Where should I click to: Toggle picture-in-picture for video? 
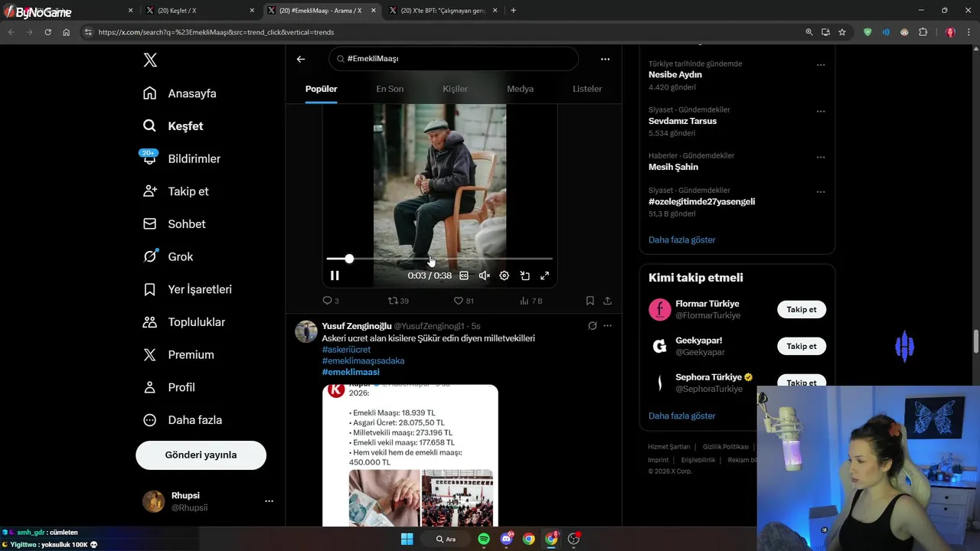[525, 275]
